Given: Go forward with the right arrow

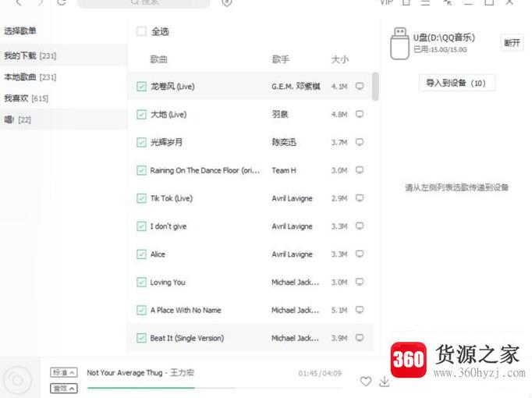Looking at the screenshot, I should click(41, 2).
